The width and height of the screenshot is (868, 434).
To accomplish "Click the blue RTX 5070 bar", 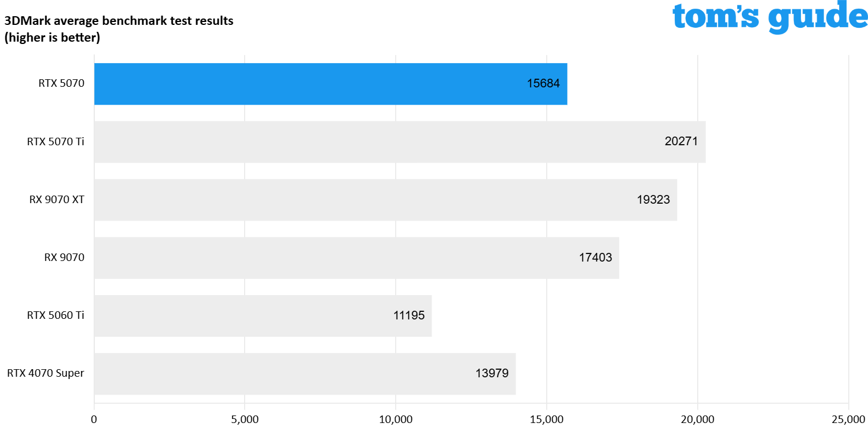I will tap(330, 84).
